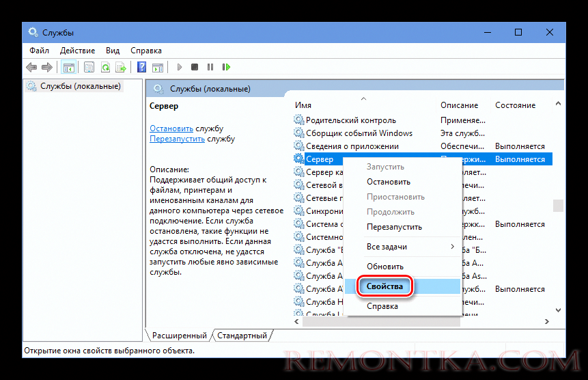Choose Справка in the context menu

pyautogui.click(x=402, y=306)
